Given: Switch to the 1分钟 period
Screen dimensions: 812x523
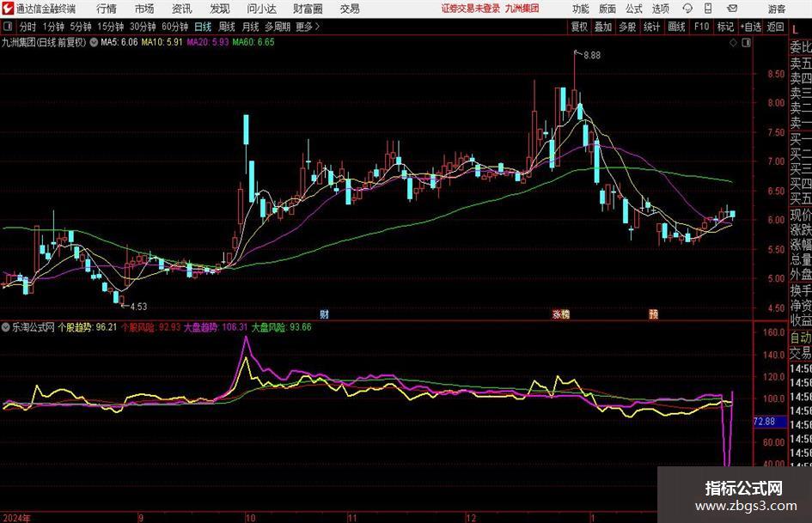Looking at the screenshot, I should click(x=53, y=27).
